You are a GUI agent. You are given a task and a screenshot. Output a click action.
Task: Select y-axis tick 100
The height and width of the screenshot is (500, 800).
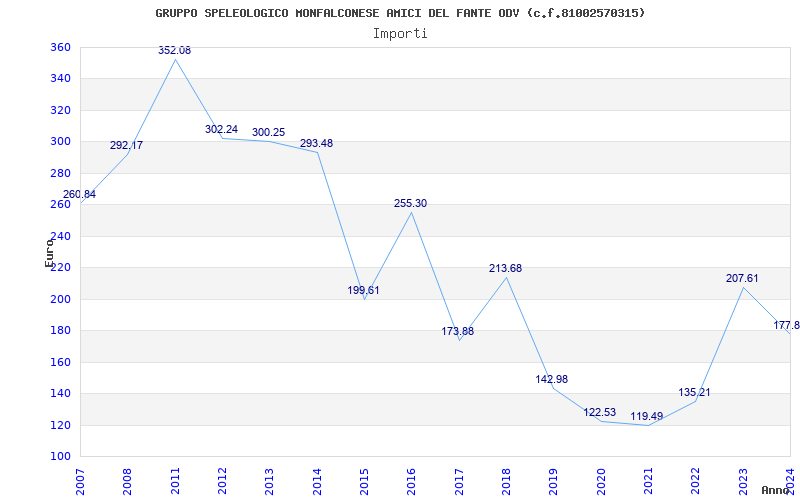pyautogui.click(x=60, y=457)
